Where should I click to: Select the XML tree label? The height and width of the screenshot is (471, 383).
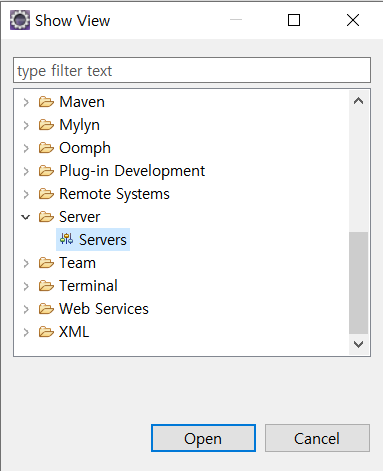point(74,332)
